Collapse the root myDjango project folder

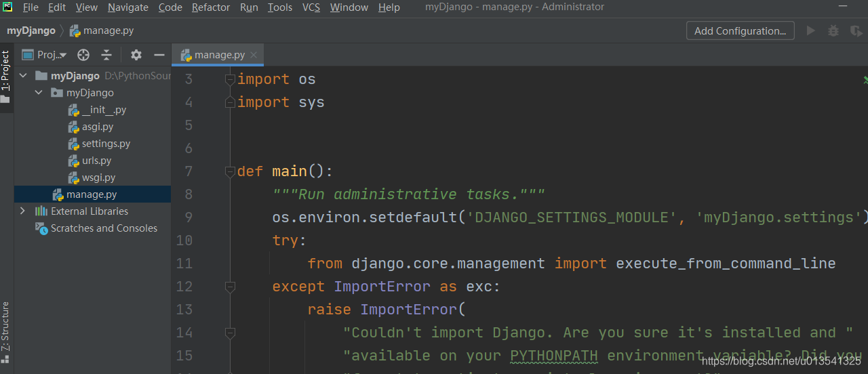pyautogui.click(x=23, y=76)
